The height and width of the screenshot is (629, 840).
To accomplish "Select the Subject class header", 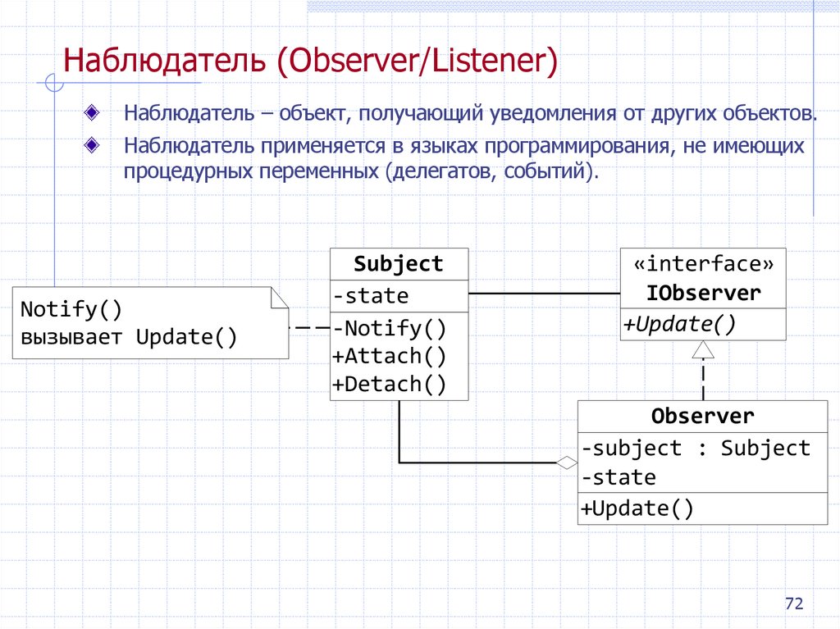I will tap(399, 263).
